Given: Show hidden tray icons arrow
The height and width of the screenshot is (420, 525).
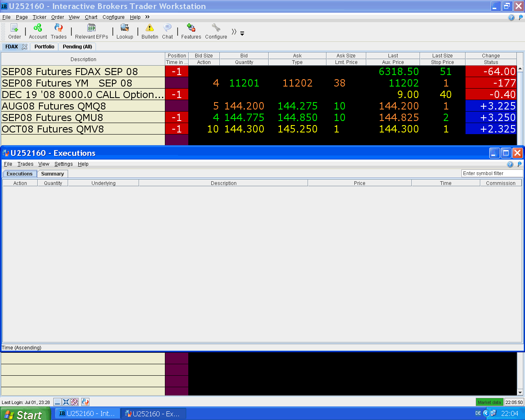Looking at the screenshot, I should point(486,413).
